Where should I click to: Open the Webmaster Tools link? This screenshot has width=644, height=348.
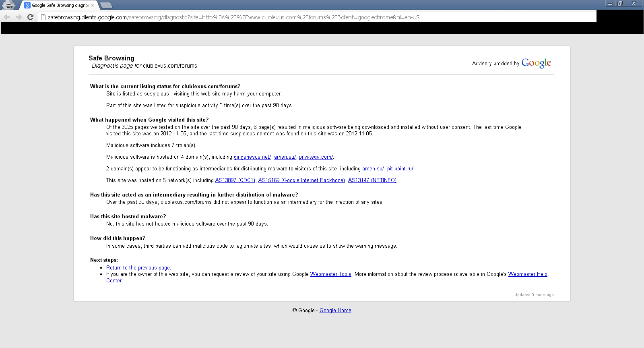point(331,274)
